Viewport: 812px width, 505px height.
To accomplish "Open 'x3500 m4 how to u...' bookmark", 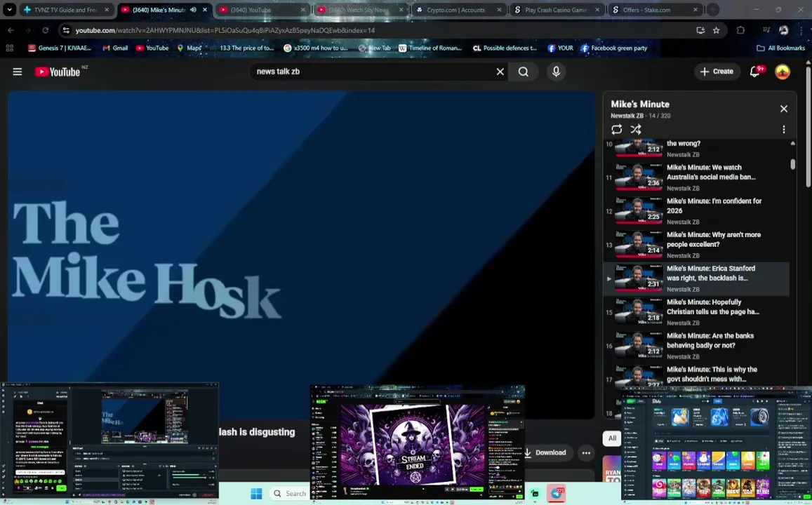I will (x=316, y=48).
